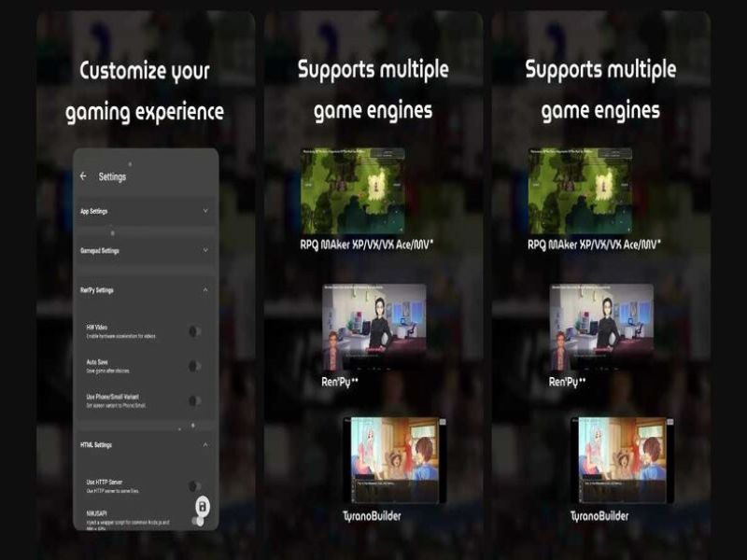Enable the HW Video switch
The width and height of the screenshot is (747, 560).
pos(194,331)
